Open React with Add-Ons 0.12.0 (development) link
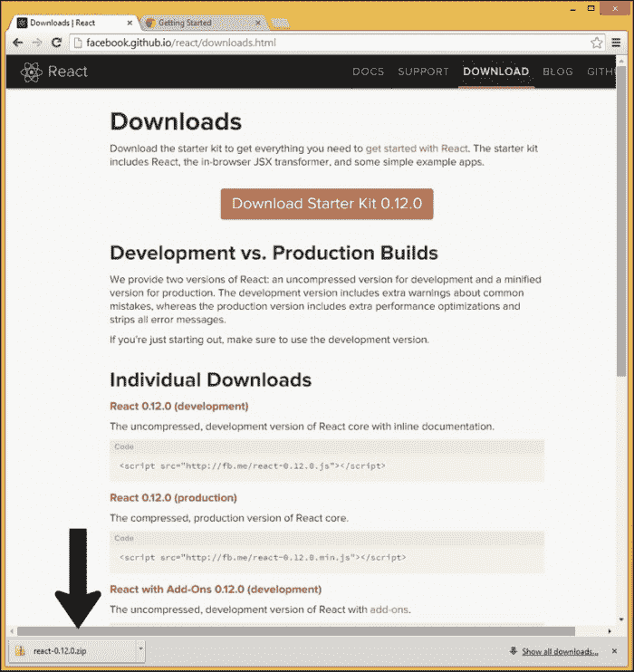This screenshot has height=672, width=634. [x=216, y=590]
